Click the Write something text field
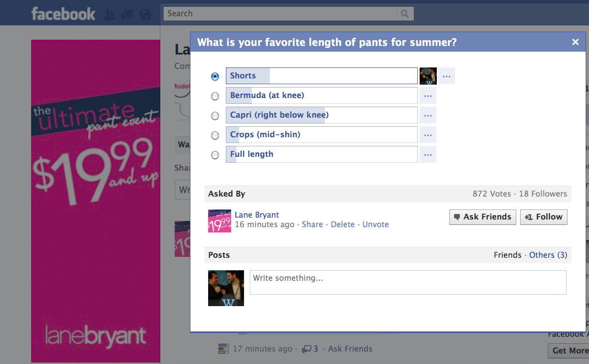Screen dimensions: 589x364 408,282
